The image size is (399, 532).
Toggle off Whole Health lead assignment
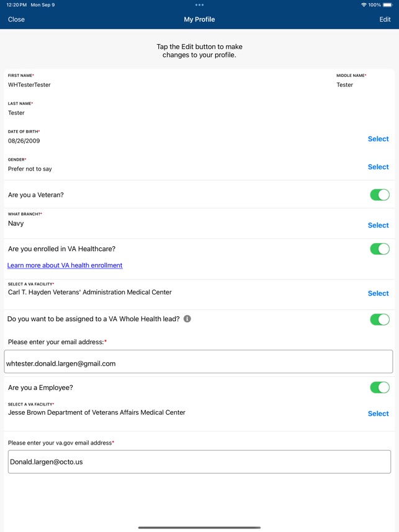tap(379, 318)
